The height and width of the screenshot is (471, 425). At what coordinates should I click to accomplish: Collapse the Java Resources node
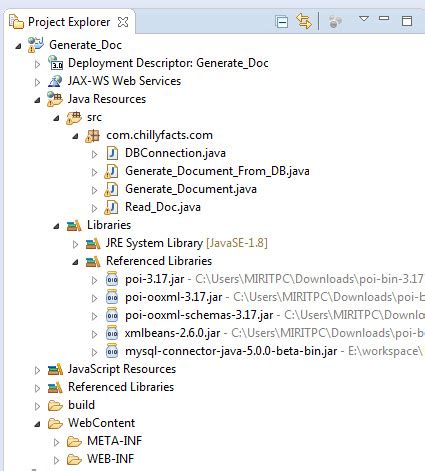(x=37, y=100)
